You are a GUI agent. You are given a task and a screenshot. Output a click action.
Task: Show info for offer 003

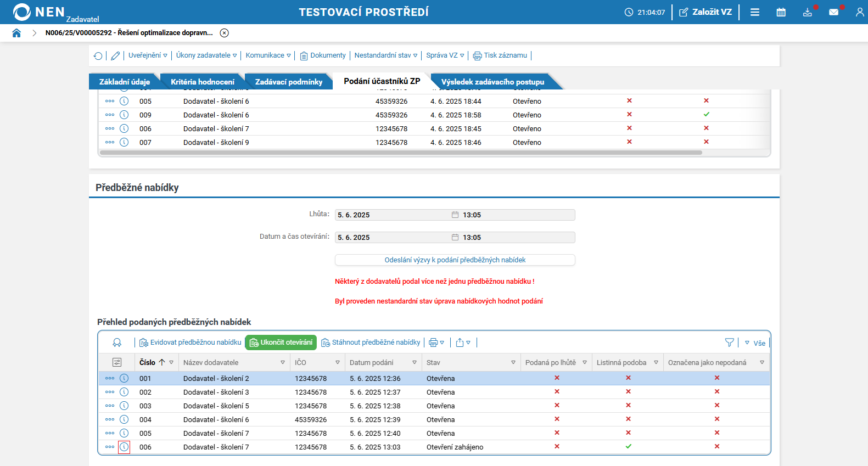click(x=124, y=406)
